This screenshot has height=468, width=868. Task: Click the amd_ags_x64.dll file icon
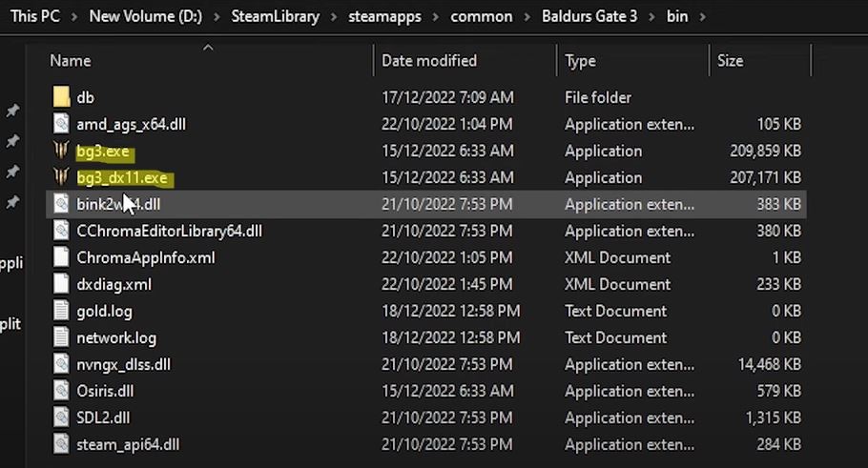point(61,123)
